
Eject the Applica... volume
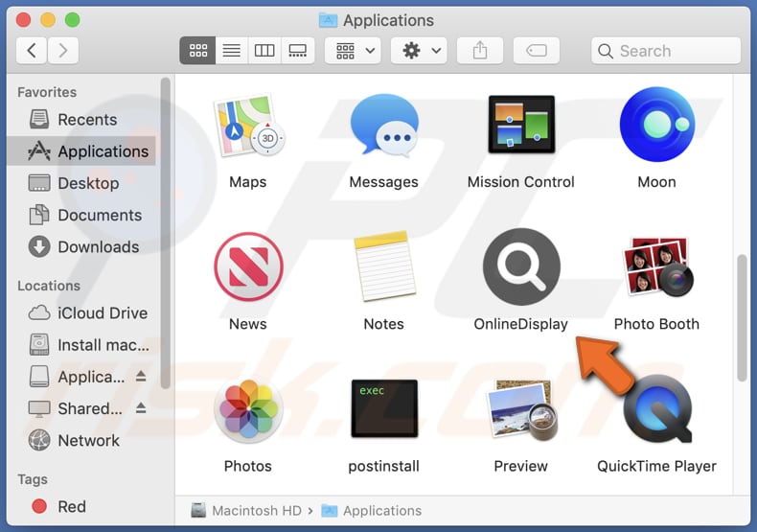click(141, 376)
